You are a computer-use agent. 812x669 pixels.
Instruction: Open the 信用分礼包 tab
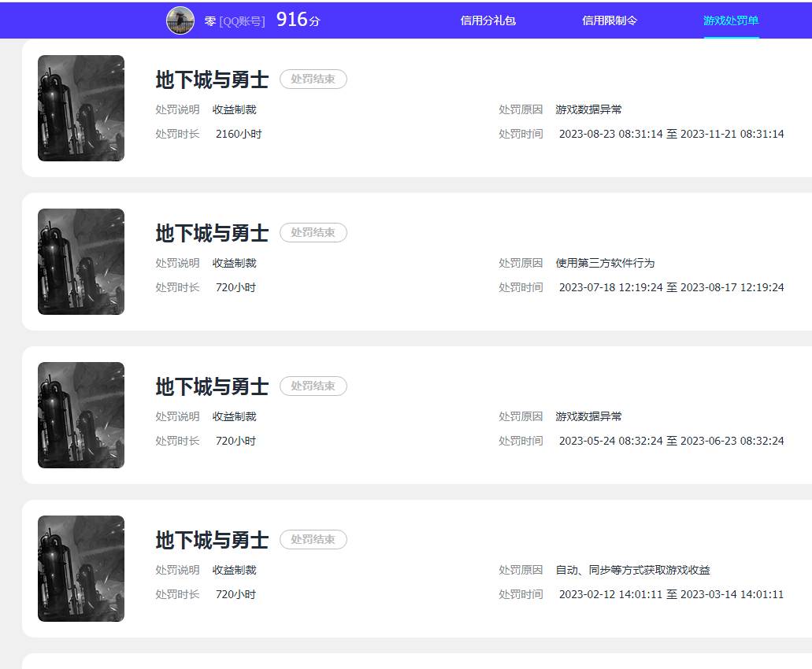(x=488, y=20)
